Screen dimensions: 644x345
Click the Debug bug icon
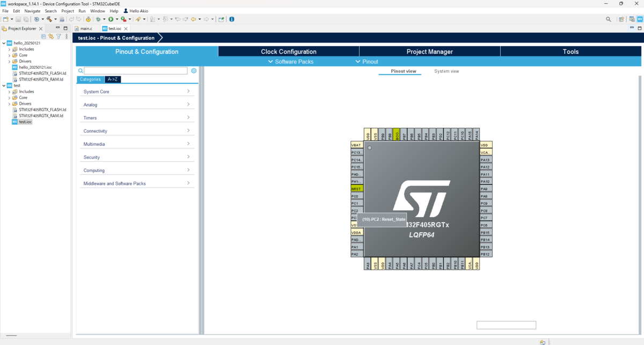pos(98,19)
